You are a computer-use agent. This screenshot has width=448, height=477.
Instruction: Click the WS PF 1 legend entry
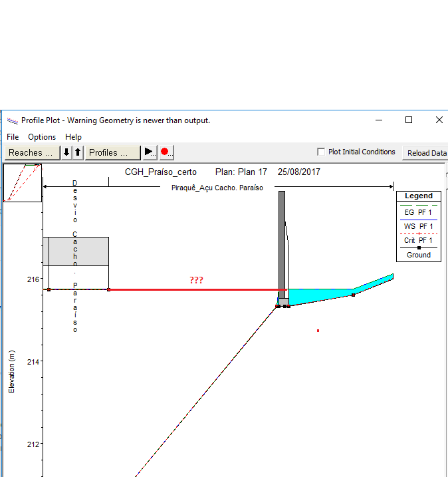(x=419, y=226)
